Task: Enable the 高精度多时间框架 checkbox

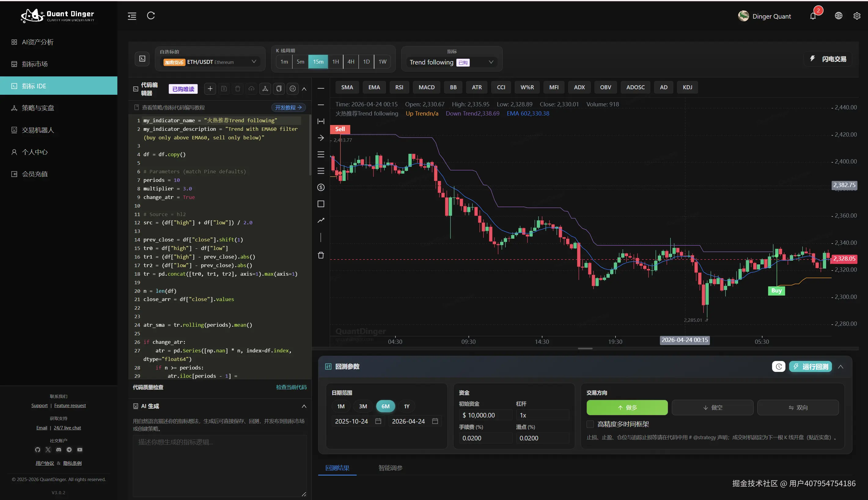Action: 590,424
